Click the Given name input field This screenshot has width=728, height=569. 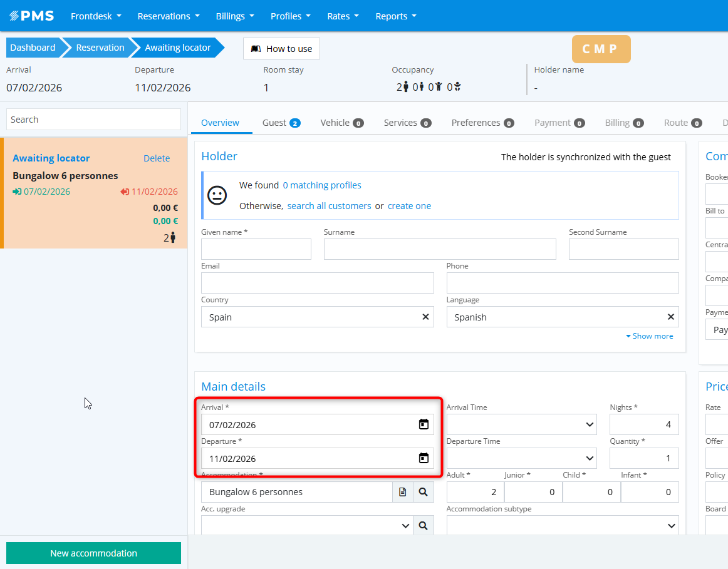coord(256,249)
